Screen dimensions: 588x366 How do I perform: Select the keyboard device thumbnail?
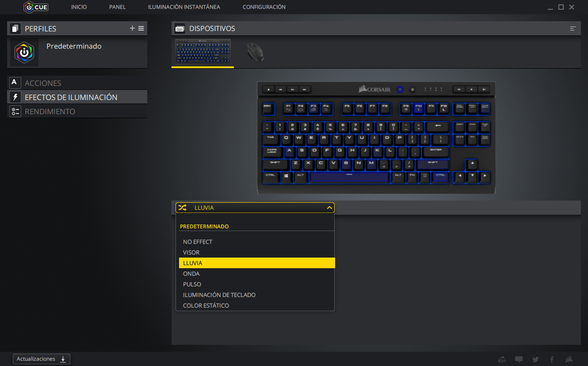(x=203, y=51)
